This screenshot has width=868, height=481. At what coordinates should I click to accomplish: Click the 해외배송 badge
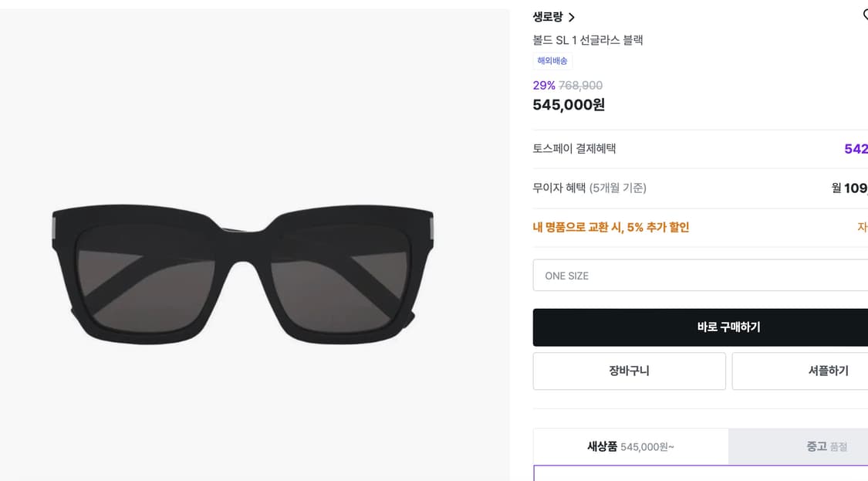pos(552,61)
